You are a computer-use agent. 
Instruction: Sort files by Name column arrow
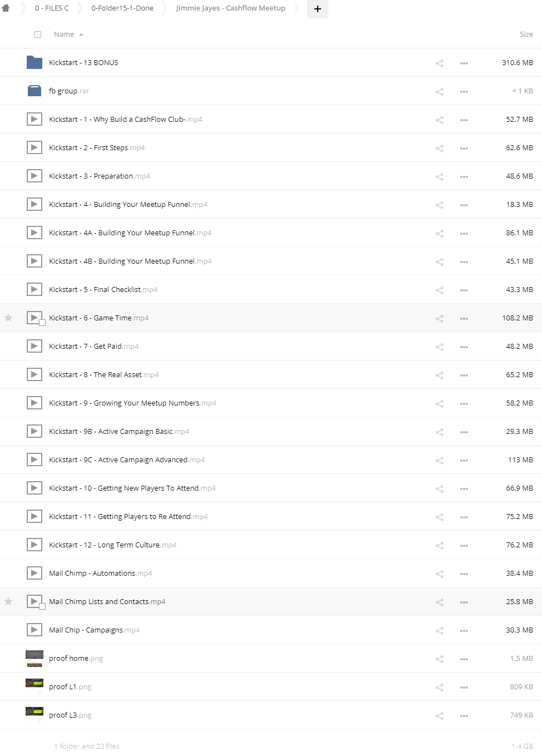click(81, 34)
